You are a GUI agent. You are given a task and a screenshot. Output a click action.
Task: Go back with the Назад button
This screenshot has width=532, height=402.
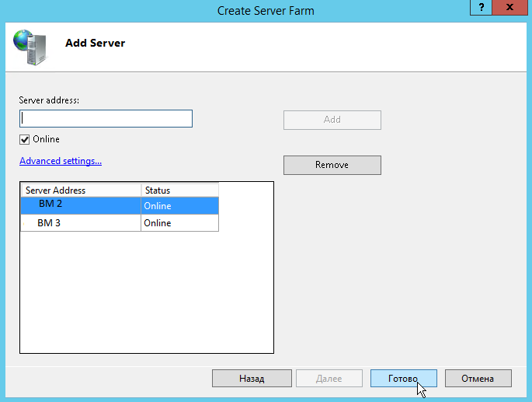[252, 379]
